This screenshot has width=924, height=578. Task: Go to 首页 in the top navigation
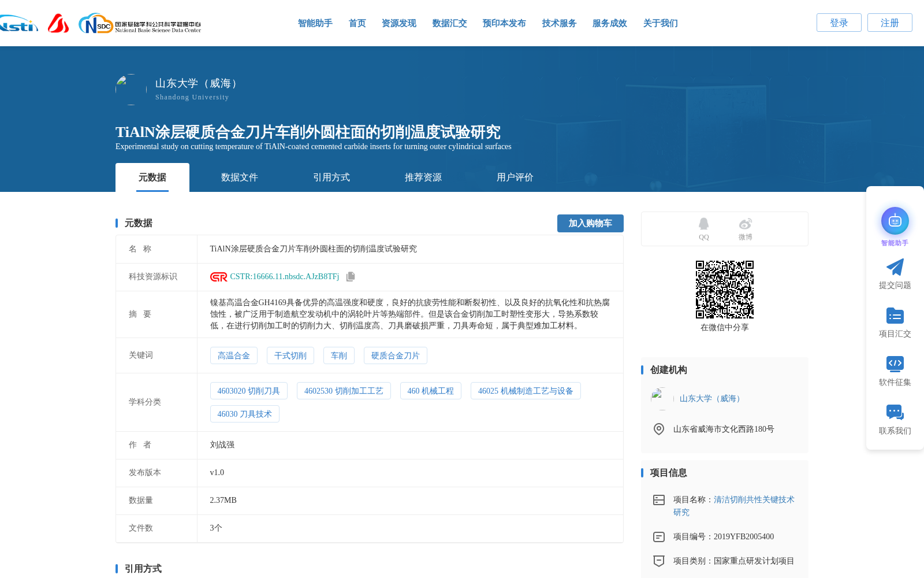pyautogui.click(x=357, y=23)
